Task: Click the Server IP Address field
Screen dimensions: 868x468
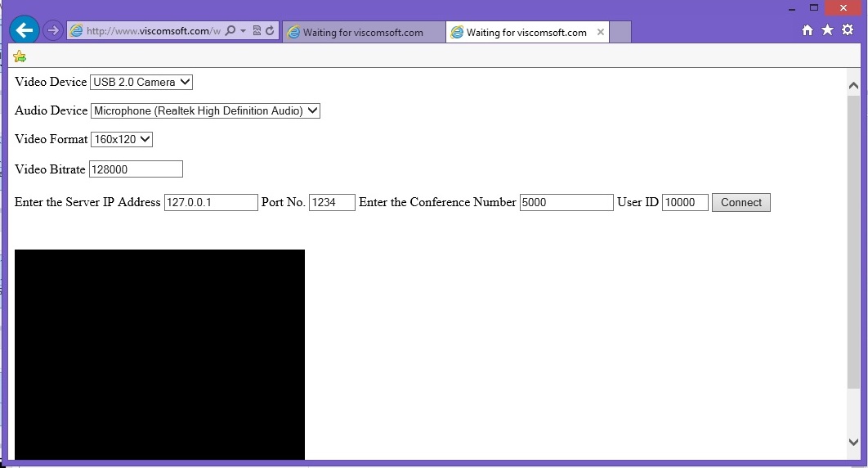Action: click(211, 202)
